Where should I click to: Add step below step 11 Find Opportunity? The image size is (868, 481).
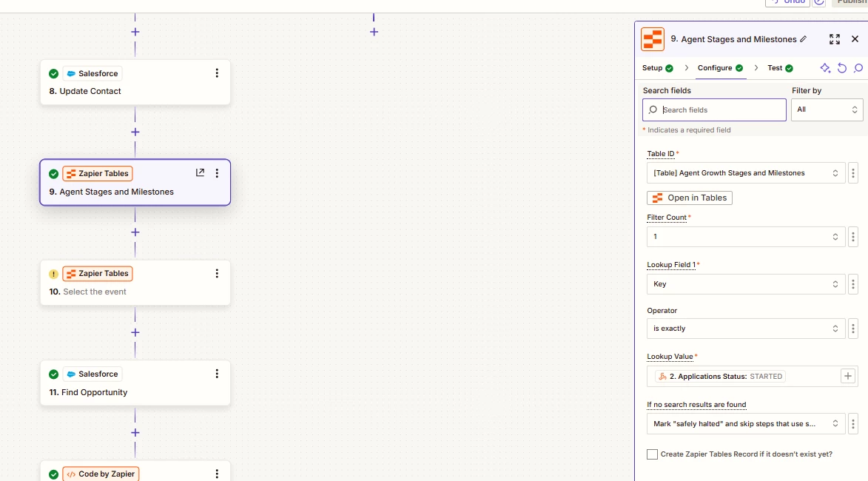tap(135, 433)
